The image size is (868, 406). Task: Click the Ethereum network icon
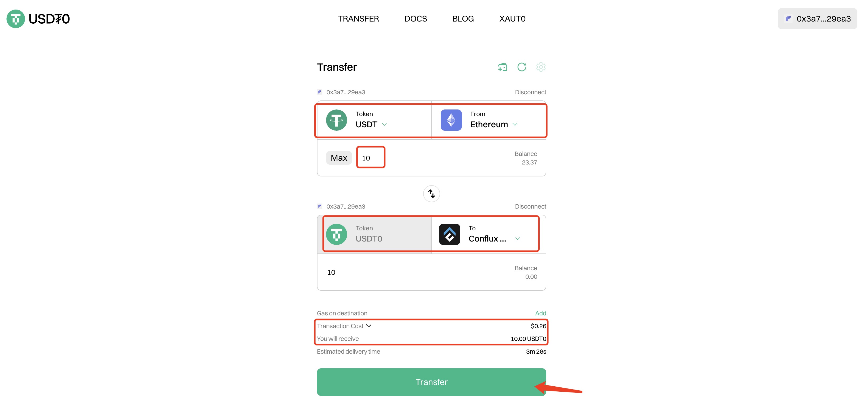tap(451, 120)
